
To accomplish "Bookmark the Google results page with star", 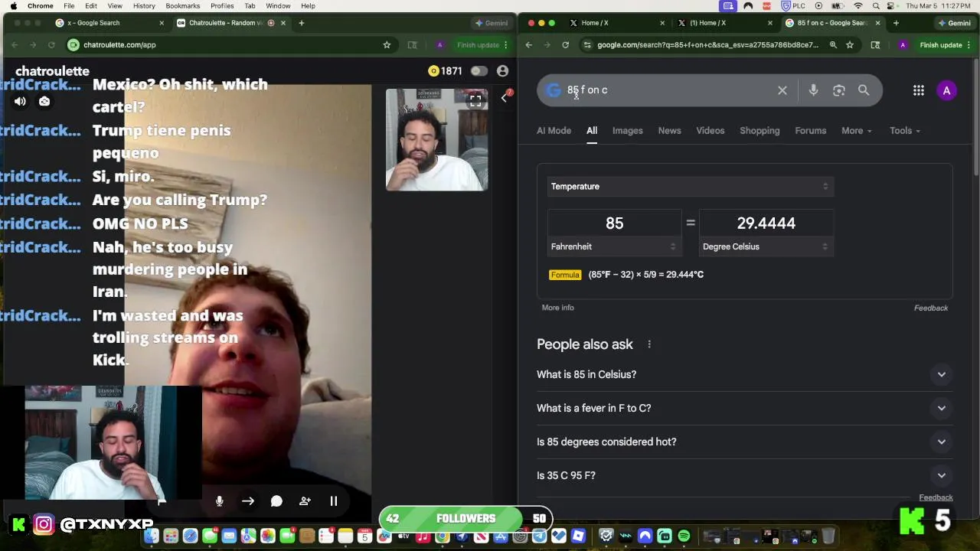I will click(x=850, y=45).
